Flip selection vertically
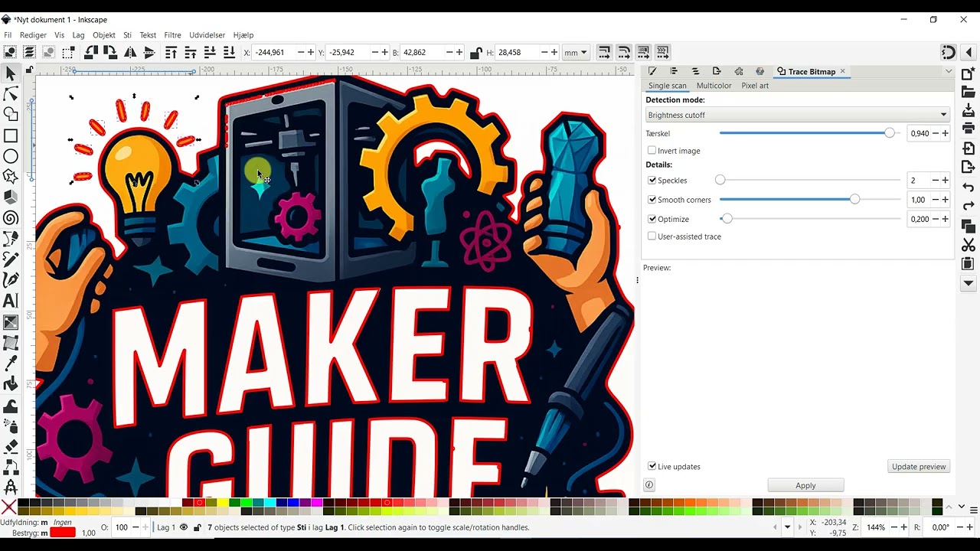980x551 pixels. (x=149, y=52)
